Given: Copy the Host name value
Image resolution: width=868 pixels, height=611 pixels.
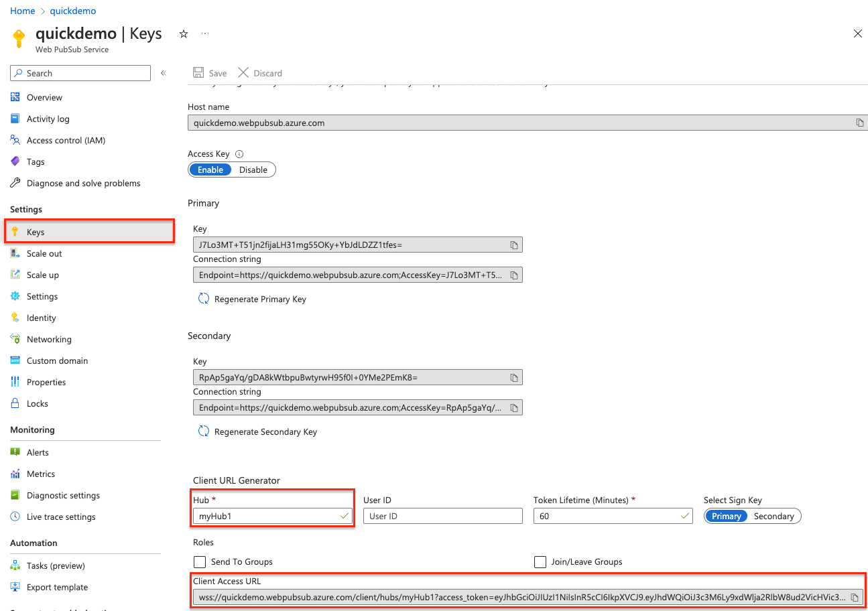Looking at the screenshot, I should [859, 123].
